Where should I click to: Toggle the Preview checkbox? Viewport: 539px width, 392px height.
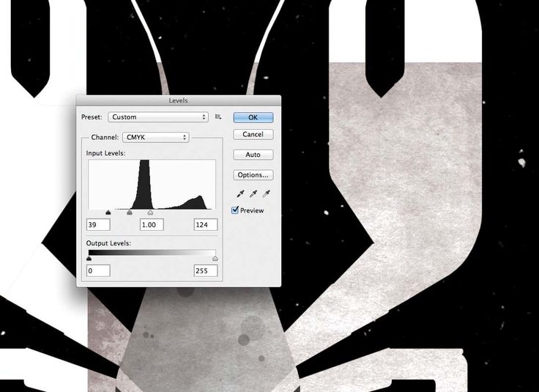coord(235,210)
